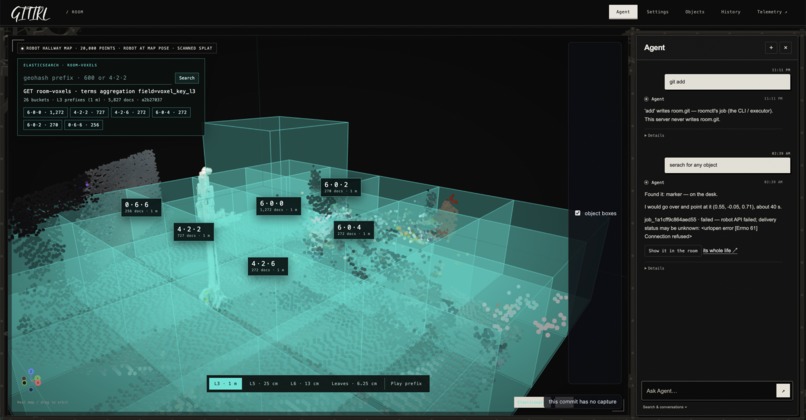
Task: Click the 'serach for any object' message bubble
Action: coord(727,165)
